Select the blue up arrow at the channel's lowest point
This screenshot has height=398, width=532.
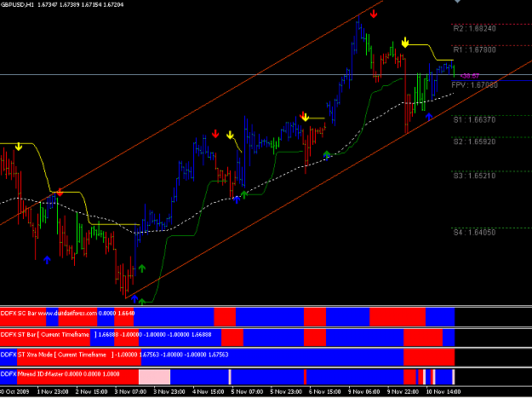click(x=134, y=299)
